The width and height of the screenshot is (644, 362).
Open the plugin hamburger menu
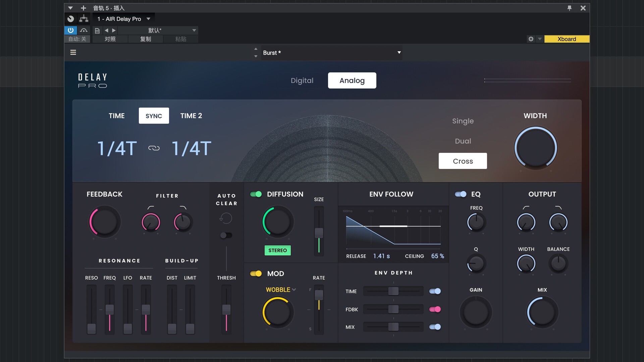click(x=73, y=52)
